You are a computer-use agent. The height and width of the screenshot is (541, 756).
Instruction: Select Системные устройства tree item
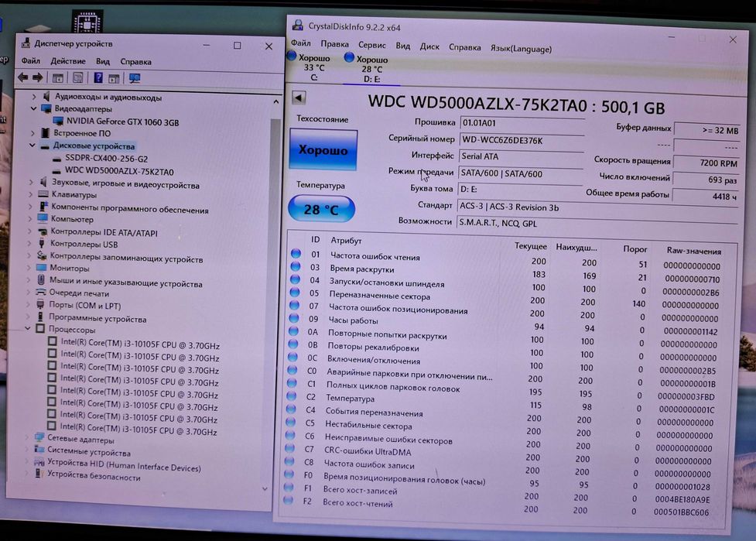89,452
